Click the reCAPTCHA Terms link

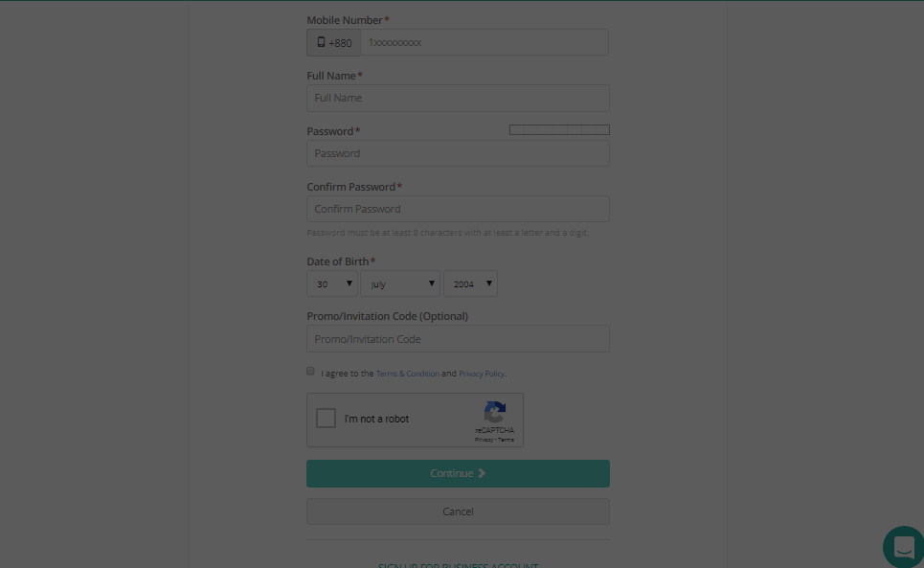coord(507,440)
